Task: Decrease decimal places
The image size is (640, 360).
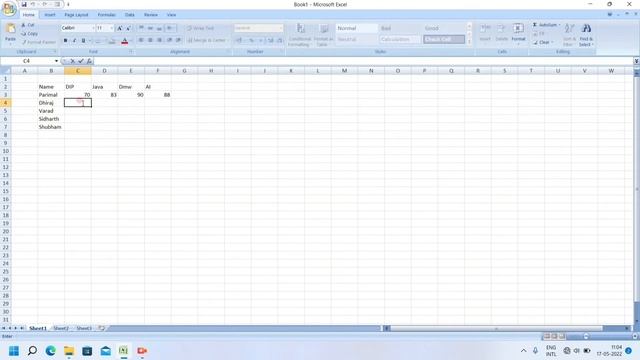Action: tap(280, 40)
